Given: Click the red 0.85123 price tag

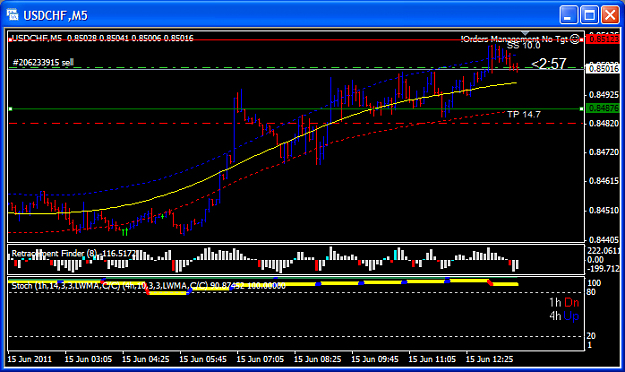Looking at the screenshot, I should pyautogui.click(x=603, y=39).
